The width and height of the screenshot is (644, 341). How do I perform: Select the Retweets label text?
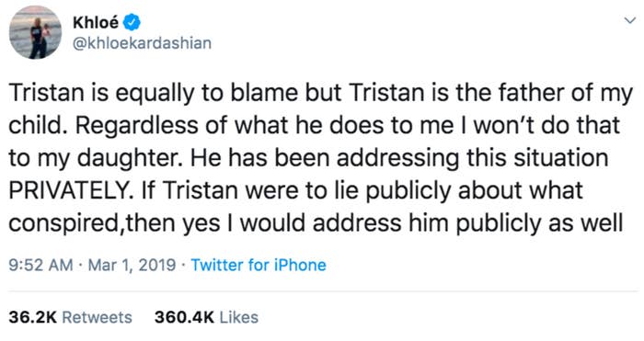click(97, 317)
